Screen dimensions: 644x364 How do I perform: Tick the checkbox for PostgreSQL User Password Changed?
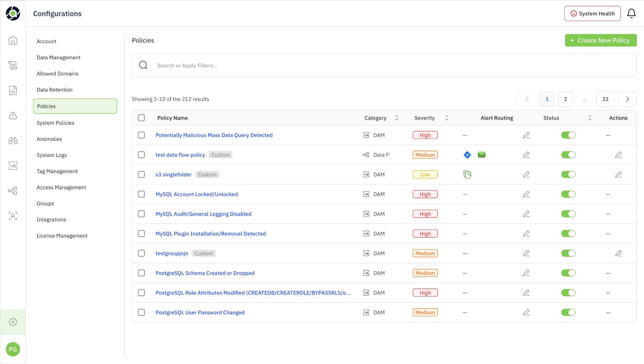[141, 312]
